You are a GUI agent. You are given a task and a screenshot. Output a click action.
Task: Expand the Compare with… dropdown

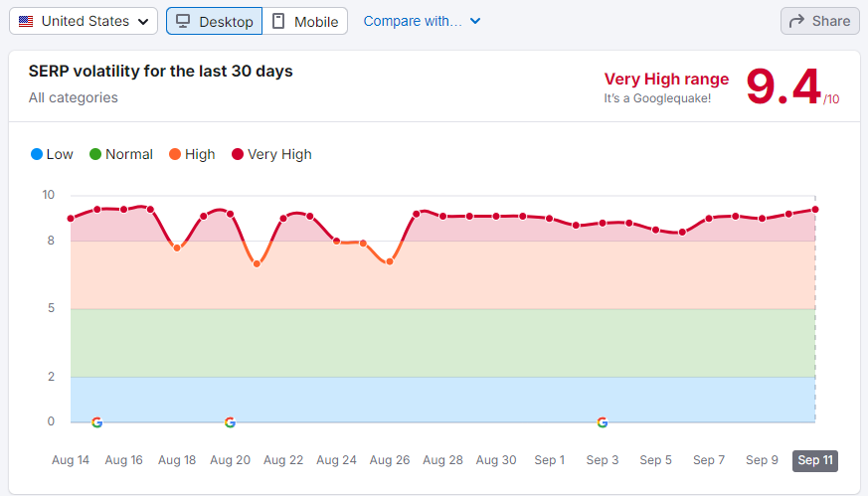point(422,21)
